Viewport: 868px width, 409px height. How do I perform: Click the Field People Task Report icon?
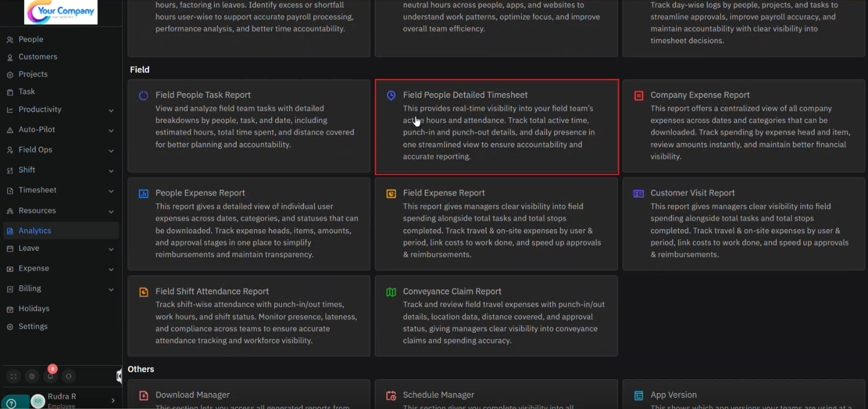(144, 96)
